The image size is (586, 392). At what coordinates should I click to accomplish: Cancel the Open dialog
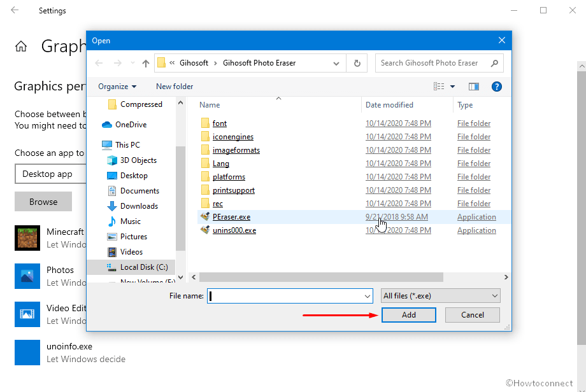[473, 315]
